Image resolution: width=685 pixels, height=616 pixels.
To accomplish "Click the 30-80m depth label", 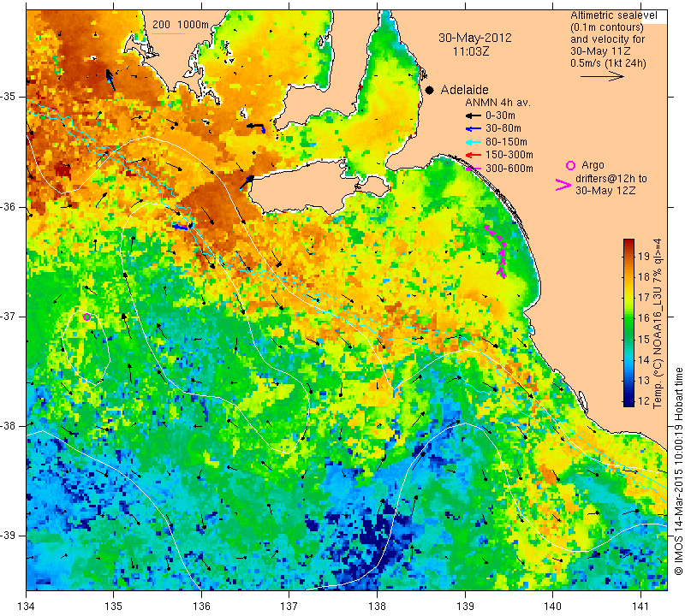I will [503, 128].
